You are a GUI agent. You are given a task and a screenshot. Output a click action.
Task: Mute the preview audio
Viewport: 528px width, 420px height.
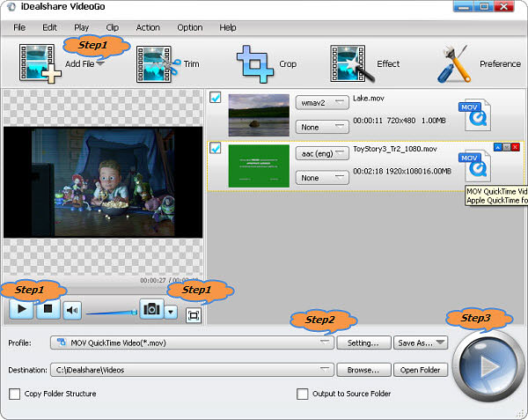pos(72,310)
